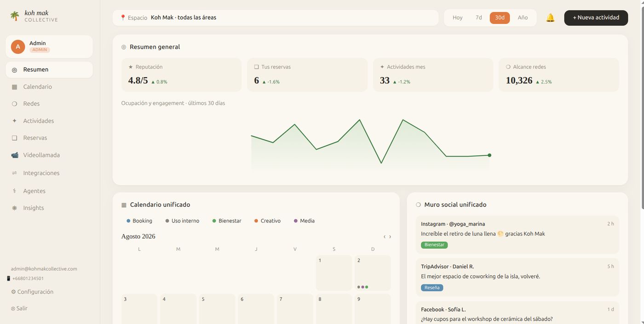Select the 7d time range

click(x=479, y=18)
